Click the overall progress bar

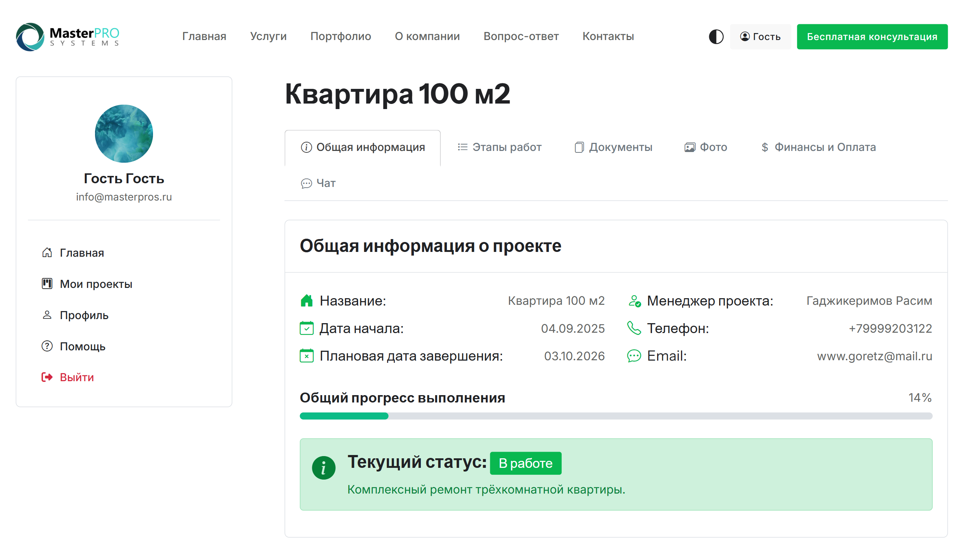point(616,416)
